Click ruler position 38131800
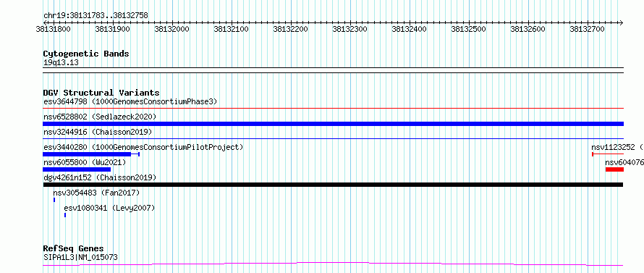The image size is (644, 273). click(53, 29)
